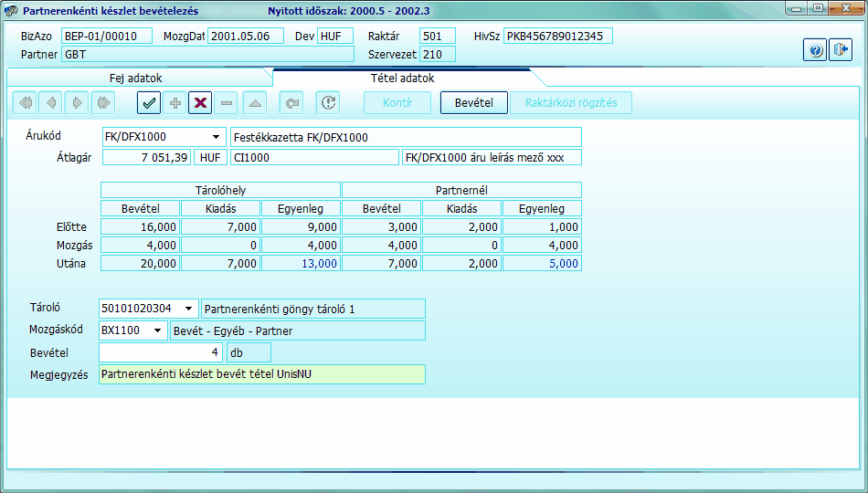868x493 pixels.
Task: Open the Mozgáskód dropdown BX1100
Action: (158, 330)
